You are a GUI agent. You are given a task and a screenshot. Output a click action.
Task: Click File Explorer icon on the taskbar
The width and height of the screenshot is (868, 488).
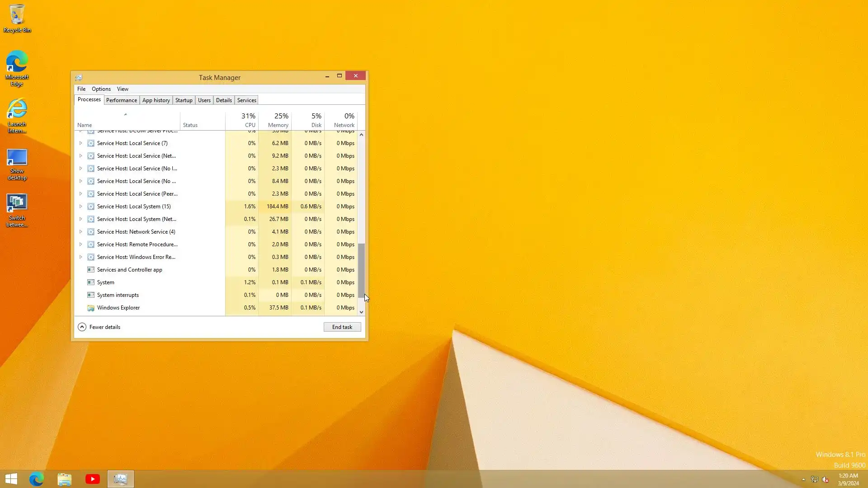tap(65, 479)
